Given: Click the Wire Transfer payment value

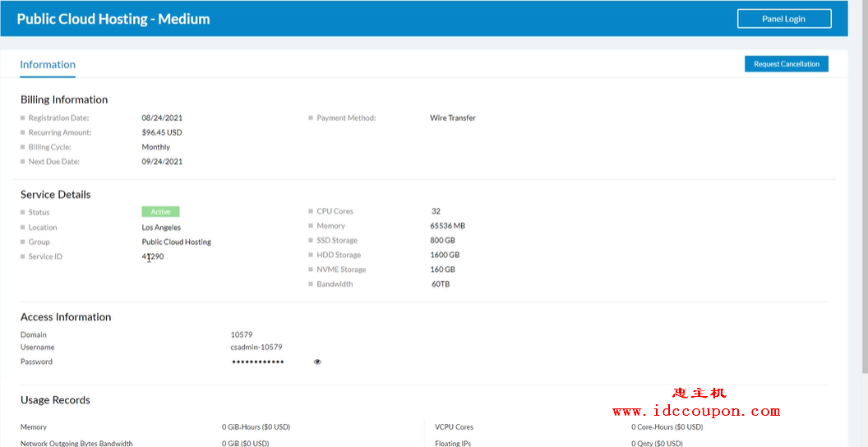Looking at the screenshot, I should click(452, 118).
